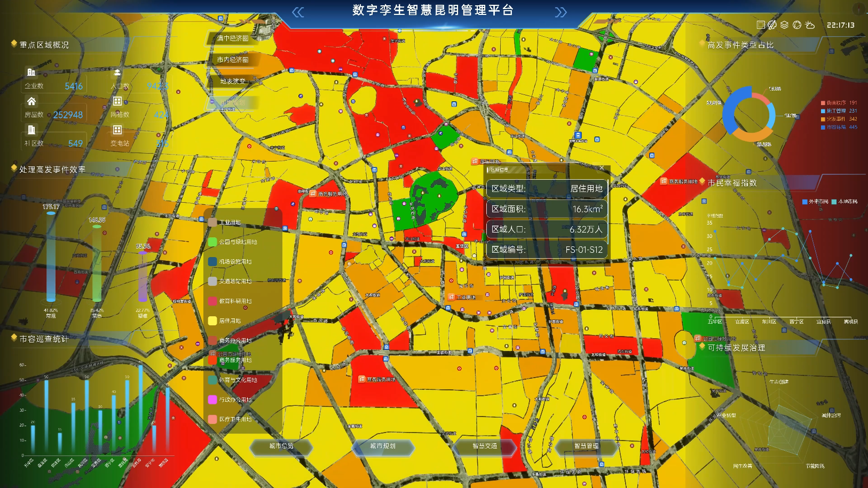Click the 区域编号 FS-01-S12 row
The width and height of the screenshot is (868, 488).
click(547, 249)
